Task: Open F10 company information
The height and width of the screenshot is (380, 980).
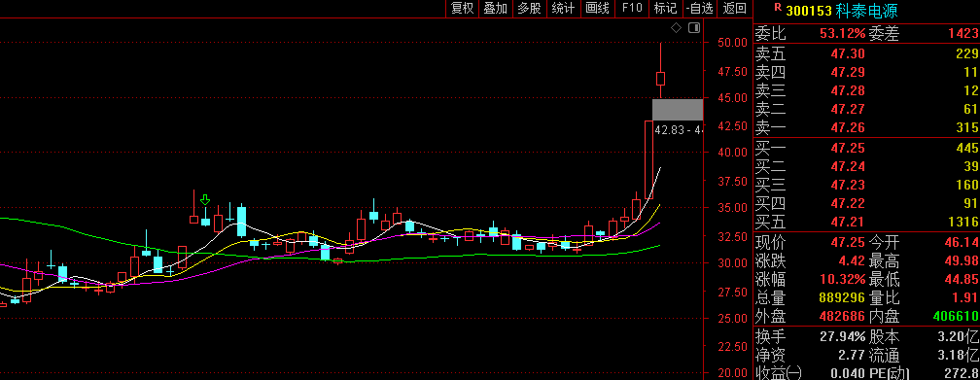Action: [631, 8]
